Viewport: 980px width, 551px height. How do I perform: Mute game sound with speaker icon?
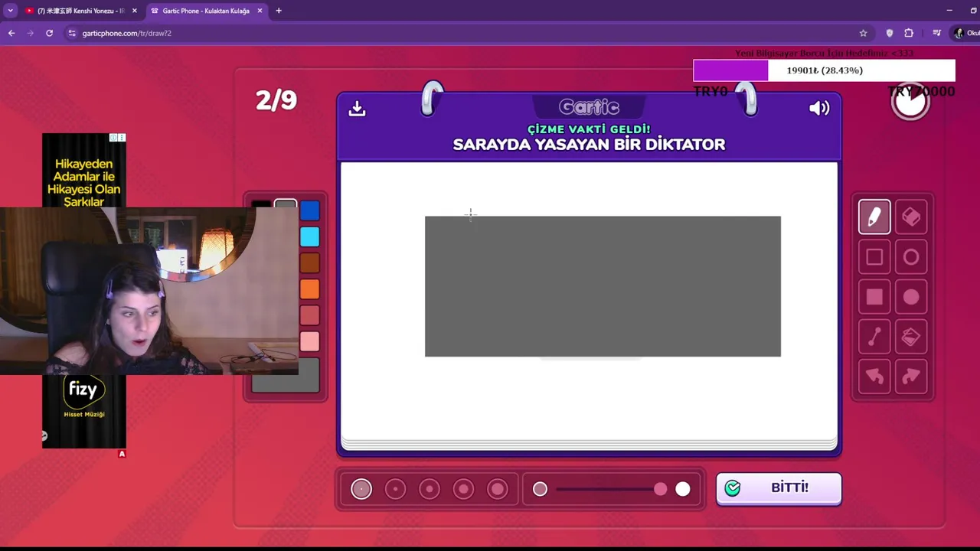point(819,108)
